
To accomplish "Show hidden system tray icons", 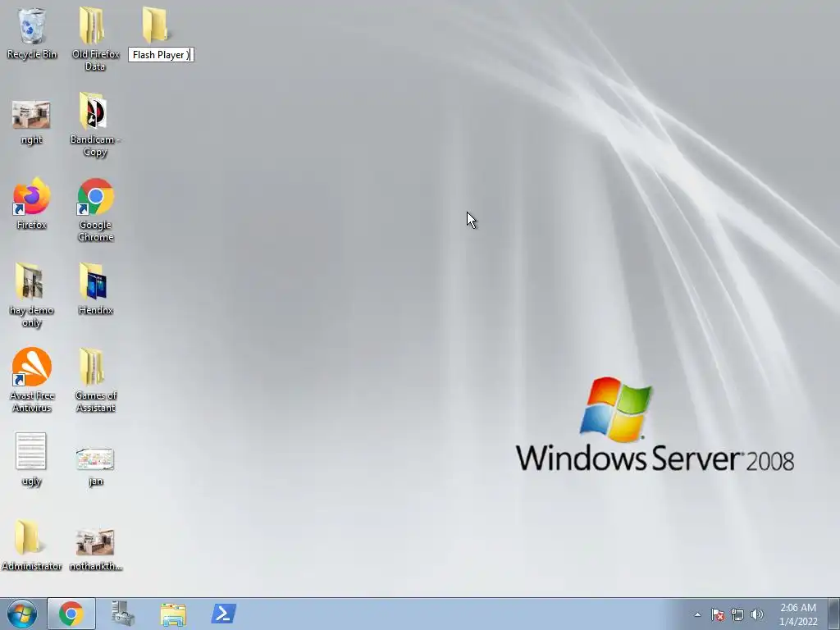I will click(697, 614).
